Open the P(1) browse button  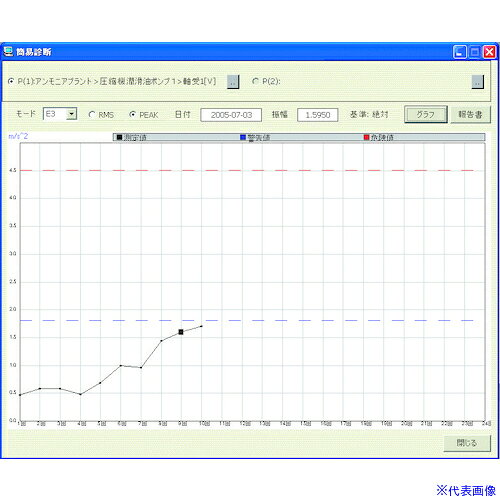[233, 82]
